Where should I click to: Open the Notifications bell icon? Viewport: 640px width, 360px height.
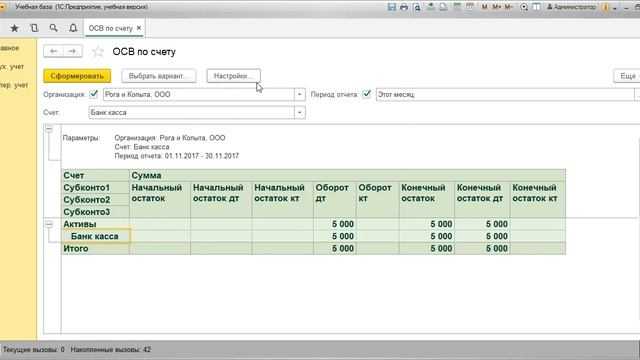click(x=73, y=28)
